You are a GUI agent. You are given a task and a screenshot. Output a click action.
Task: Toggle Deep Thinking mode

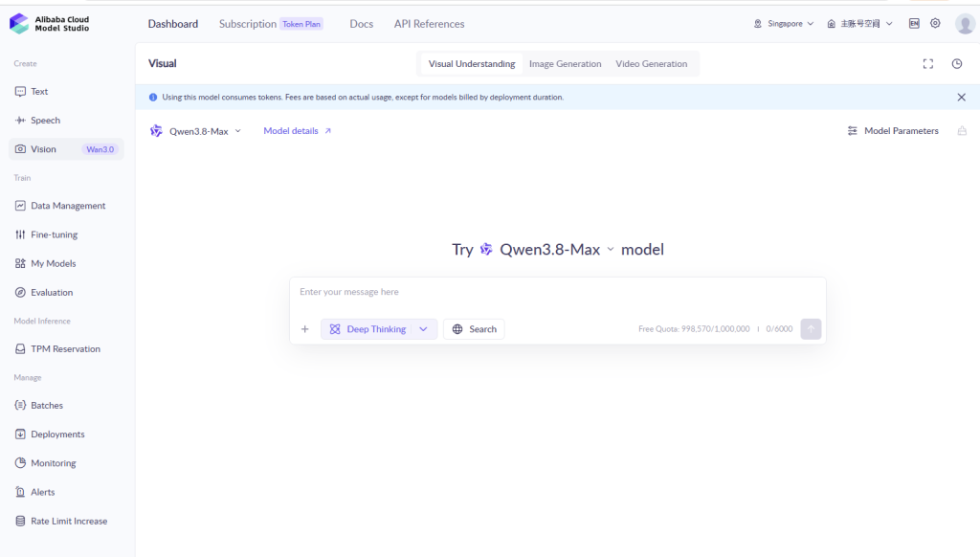pyautogui.click(x=368, y=329)
